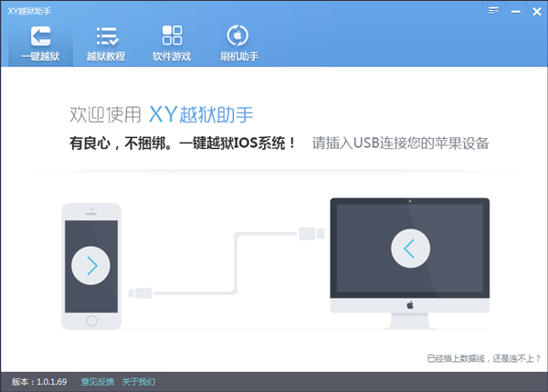Click 已经插上数据线，还是连不上？ help link

point(484,358)
